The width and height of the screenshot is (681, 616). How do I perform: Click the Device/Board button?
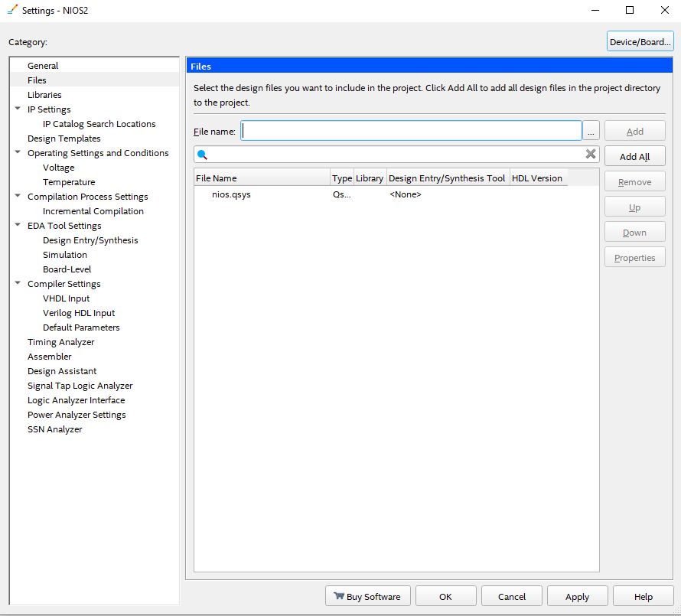tap(640, 41)
